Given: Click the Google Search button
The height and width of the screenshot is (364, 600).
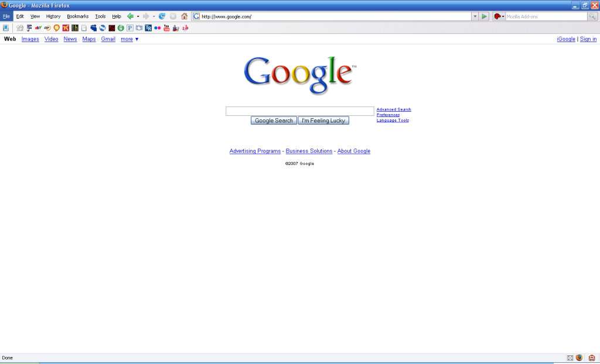Looking at the screenshot, I should tap(274, 121).
